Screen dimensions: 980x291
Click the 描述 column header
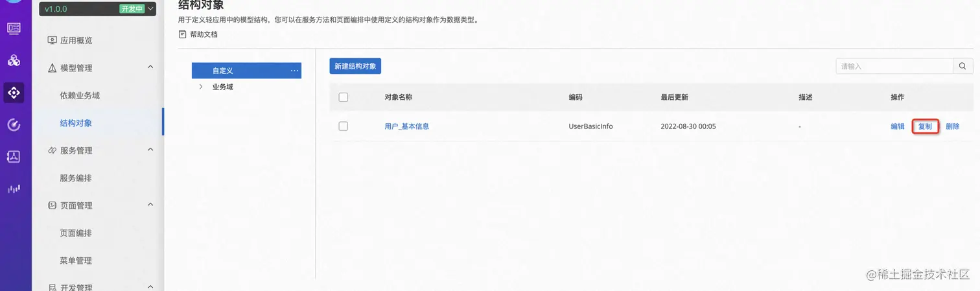coord(806,97)
